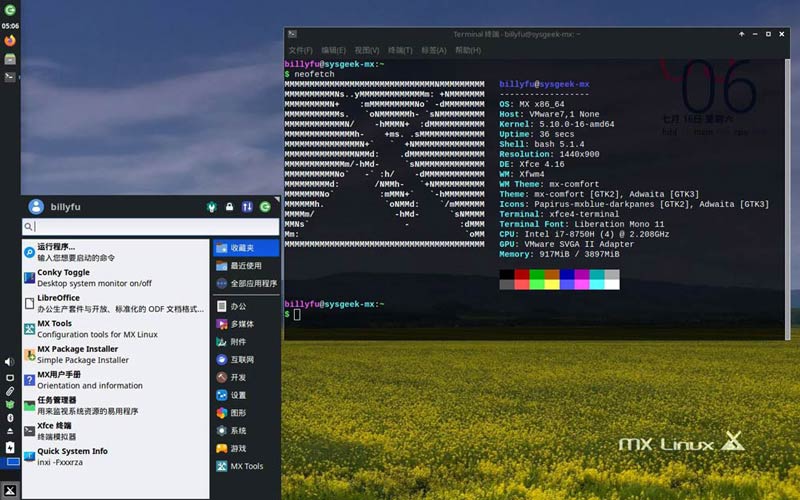Image resolution: width=800 pixels, height=500 pixels.
Task: Click the billyfu user avatar icon
Action: 36,207
